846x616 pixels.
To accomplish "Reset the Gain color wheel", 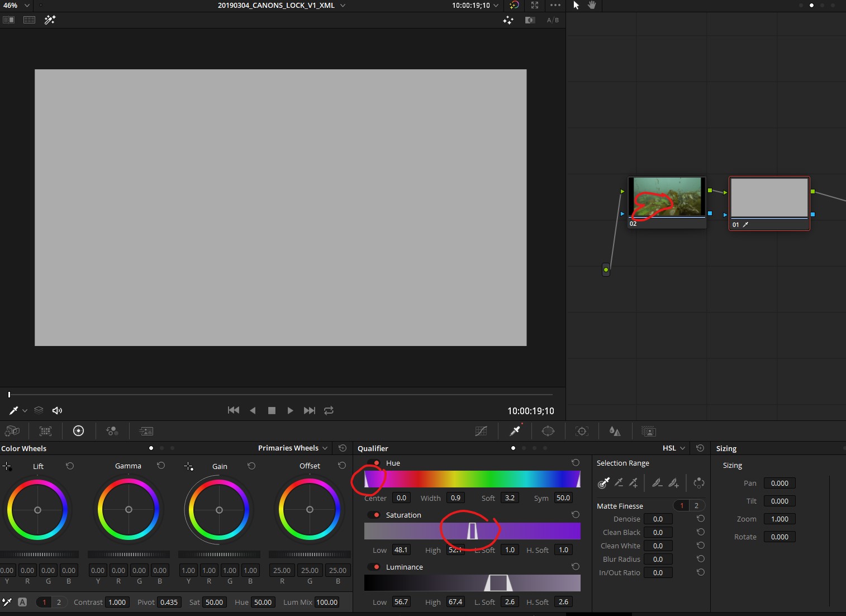I will coord(251,466).
